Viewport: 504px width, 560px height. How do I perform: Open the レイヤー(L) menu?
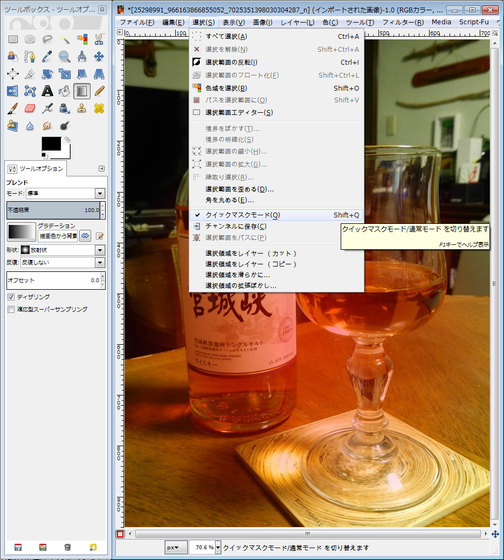[297, 22]
